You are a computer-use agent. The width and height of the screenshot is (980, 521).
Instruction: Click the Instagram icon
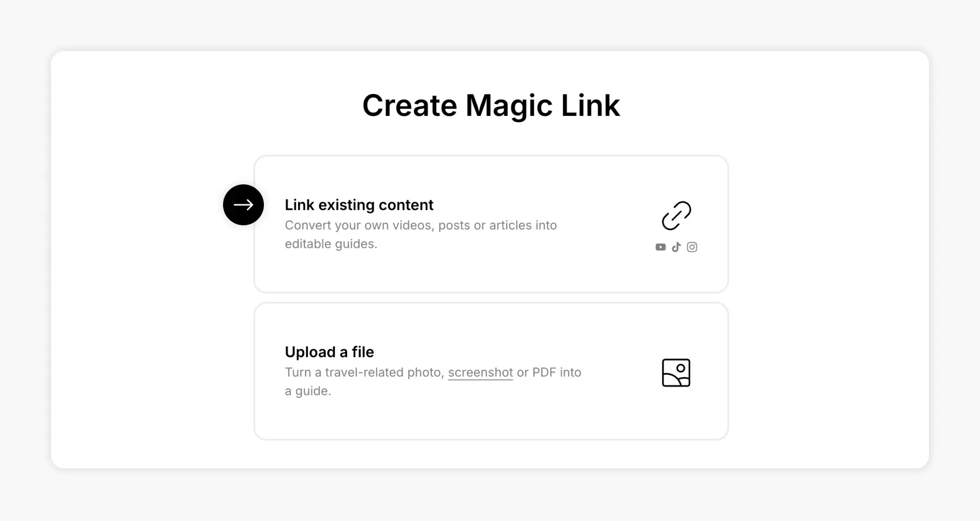[x=692, y=247]
